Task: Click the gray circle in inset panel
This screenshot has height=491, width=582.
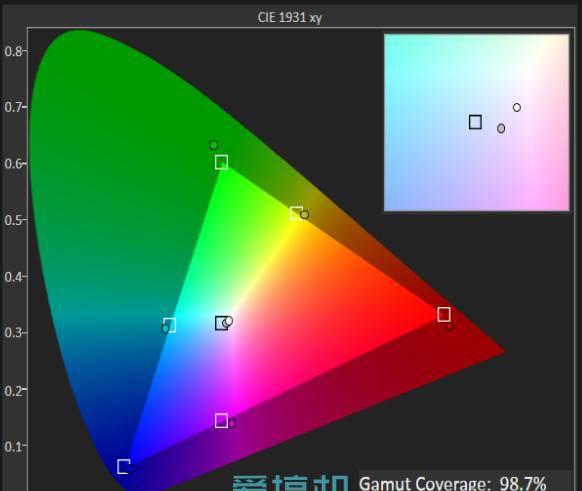Action: click(501, 128)
